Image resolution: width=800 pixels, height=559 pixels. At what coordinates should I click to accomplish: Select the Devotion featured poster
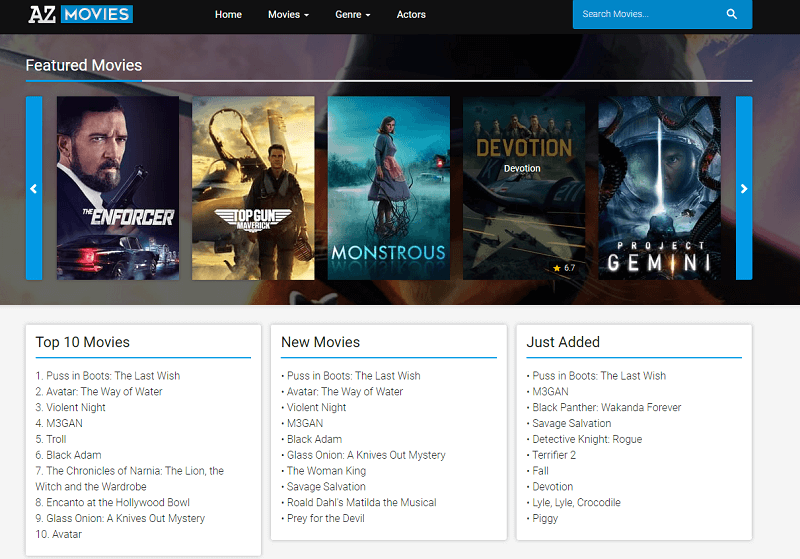[523, 188]
